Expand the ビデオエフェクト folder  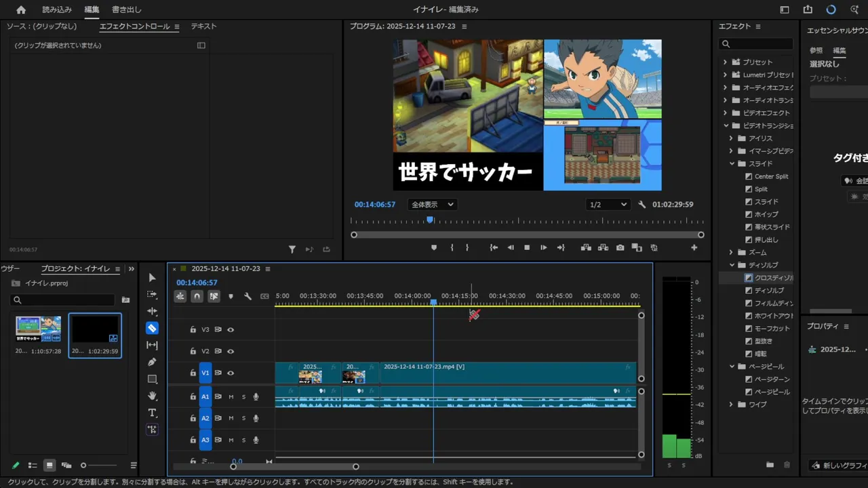(x=725, y=113)
